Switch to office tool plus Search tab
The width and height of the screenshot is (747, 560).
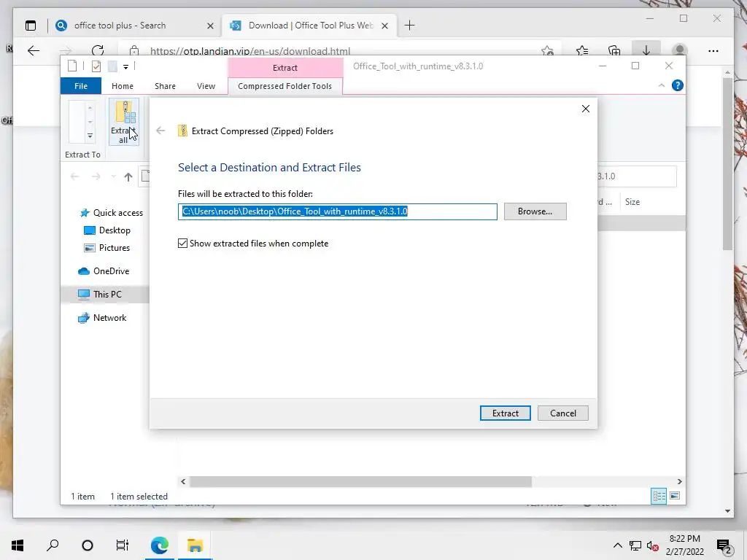point(120,26)
